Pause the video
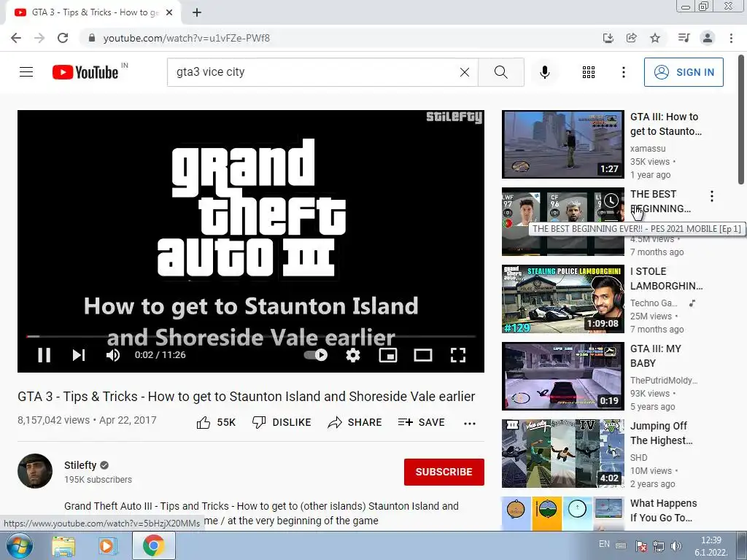 [44, 355]
